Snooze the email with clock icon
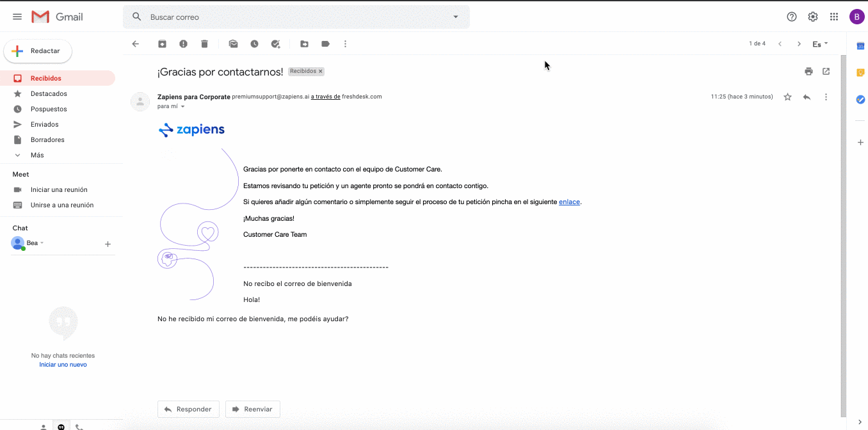The width and height of the screenshot is (868, 430). tap(254, 44)
